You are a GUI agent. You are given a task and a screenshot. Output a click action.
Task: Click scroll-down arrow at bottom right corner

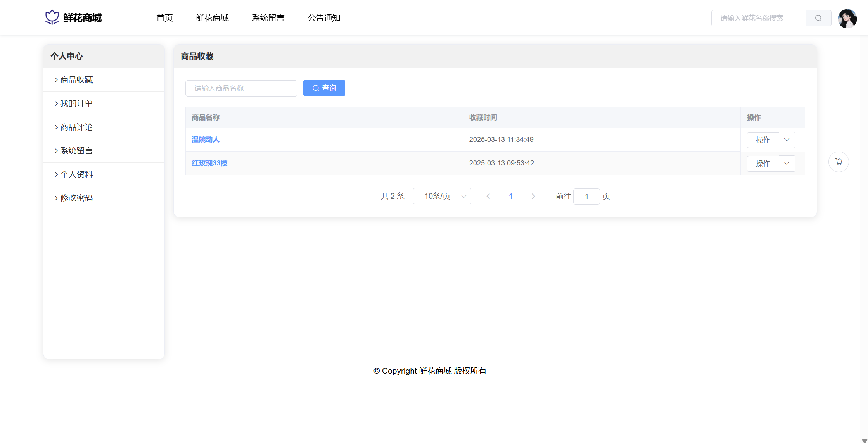pos(864,440)
